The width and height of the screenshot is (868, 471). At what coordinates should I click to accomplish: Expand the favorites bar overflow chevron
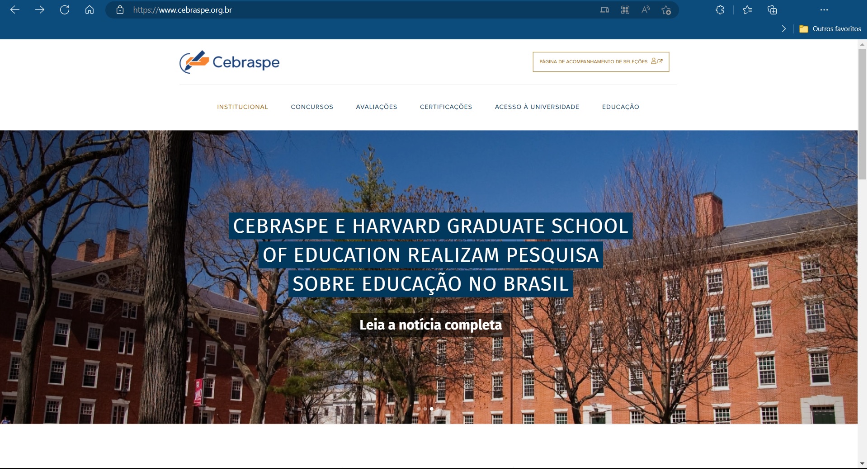tap(783, 29)
